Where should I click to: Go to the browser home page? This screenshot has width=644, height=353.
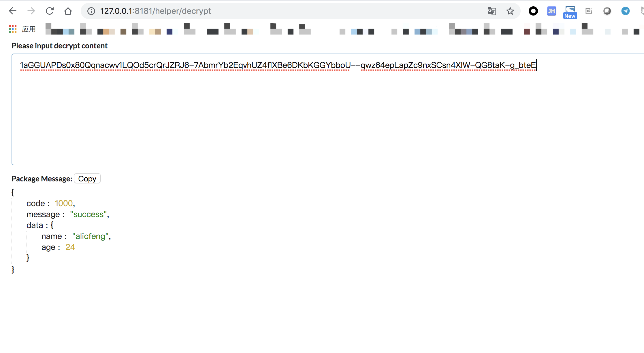click(68, 11)
